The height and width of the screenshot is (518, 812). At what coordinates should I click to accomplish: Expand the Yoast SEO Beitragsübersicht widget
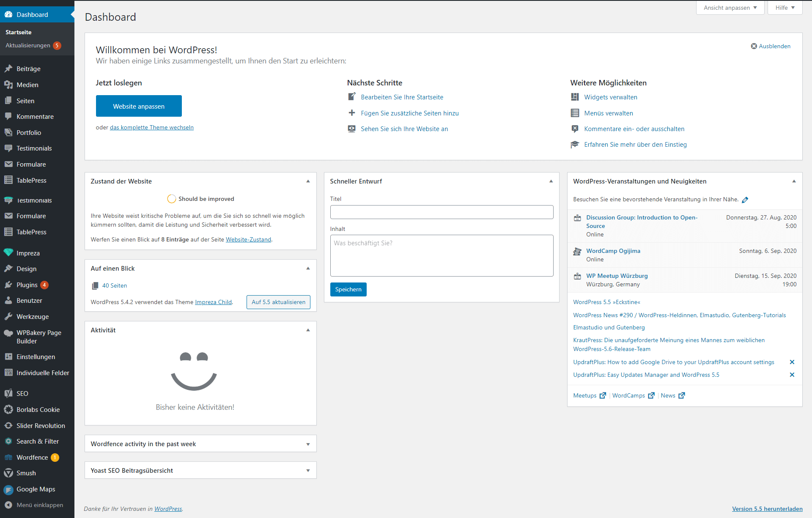pyautogui.click(x=308, y=470)
